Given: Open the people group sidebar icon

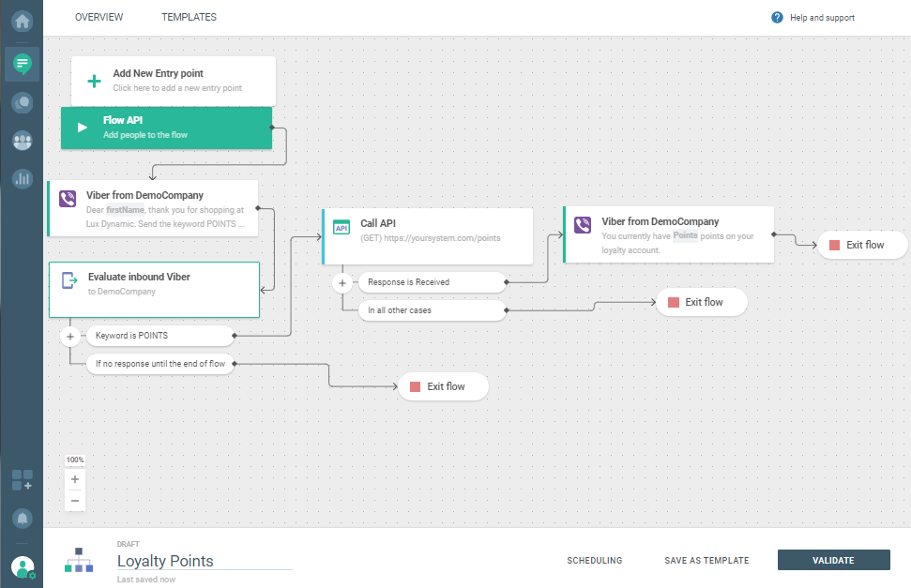Looking at the screenshot, I should pos(22,141).
